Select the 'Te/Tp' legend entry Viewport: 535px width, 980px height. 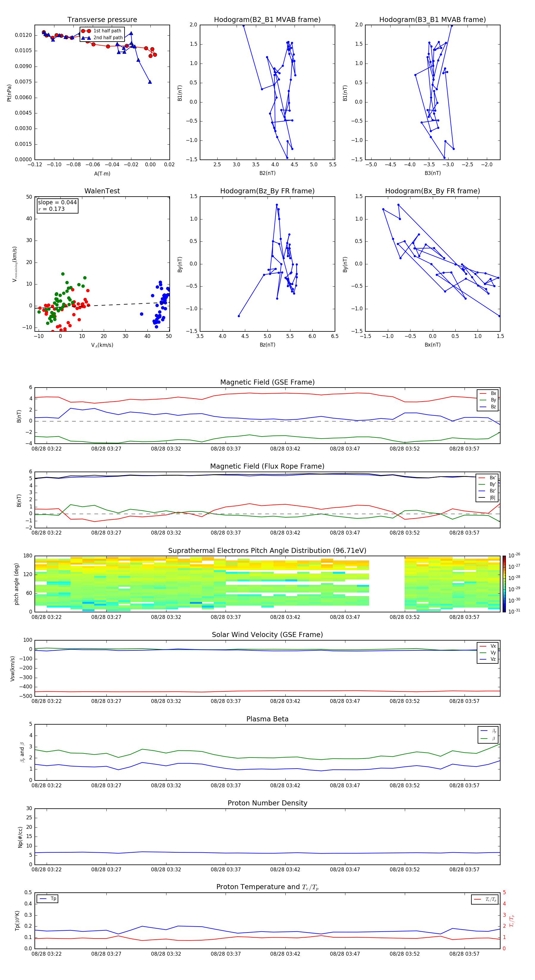(x=485, y=899)
